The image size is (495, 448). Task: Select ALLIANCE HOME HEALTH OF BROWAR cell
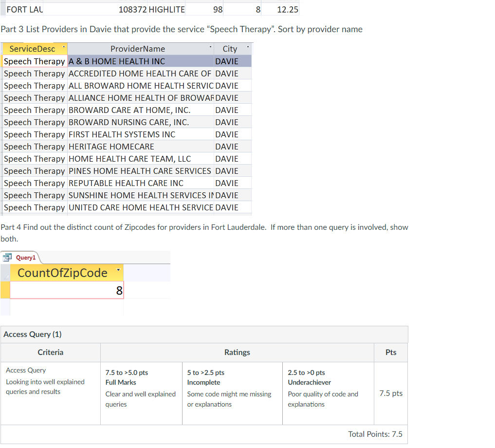[x=141, y=98]
